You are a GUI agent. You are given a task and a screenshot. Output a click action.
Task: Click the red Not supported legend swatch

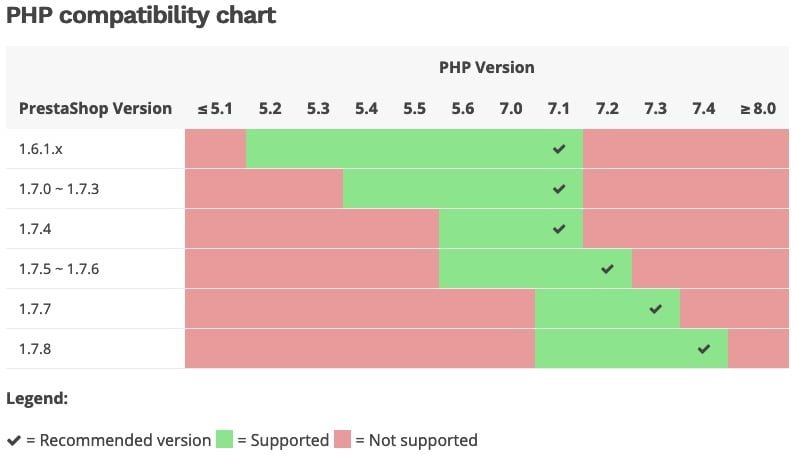click(342, 439)
